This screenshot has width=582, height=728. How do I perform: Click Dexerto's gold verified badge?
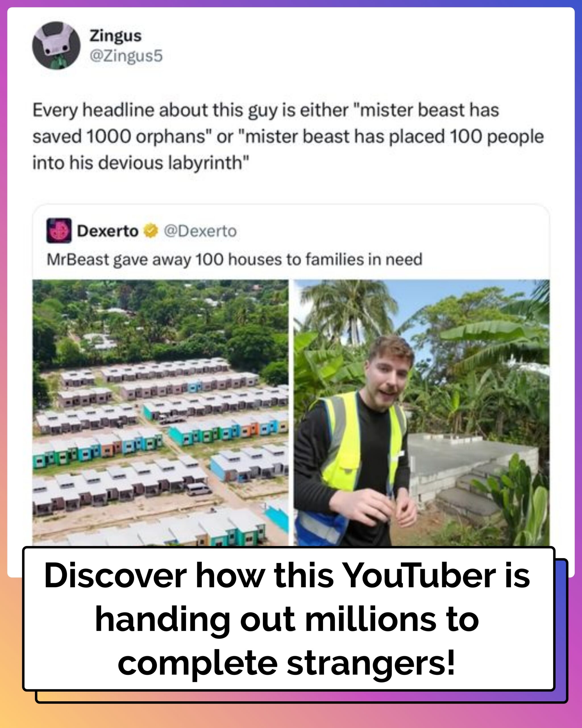pos(151,231)
